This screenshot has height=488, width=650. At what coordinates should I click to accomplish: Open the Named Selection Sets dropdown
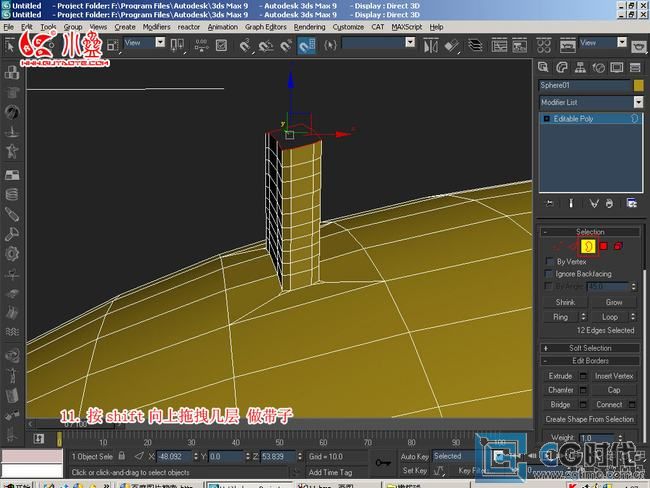click(x=410, y=42)
